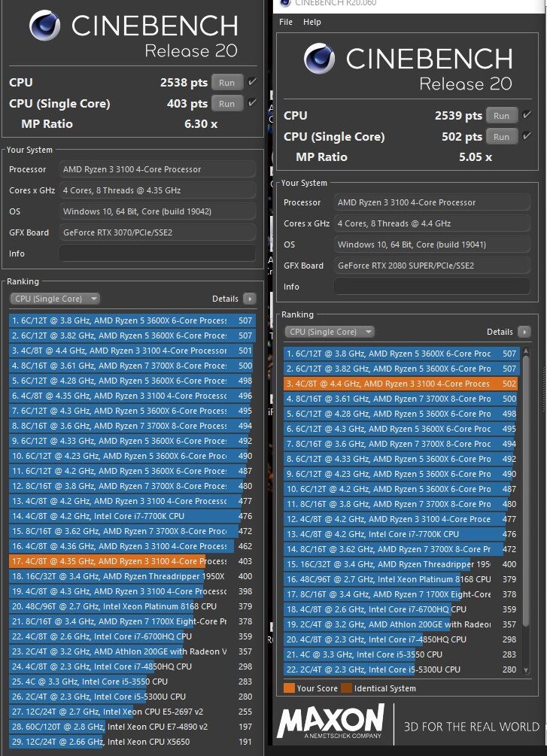This screenshot has width=547, height=756.
Task: Toggle the CPU test checkbox in right window
Action: (526, 115)
